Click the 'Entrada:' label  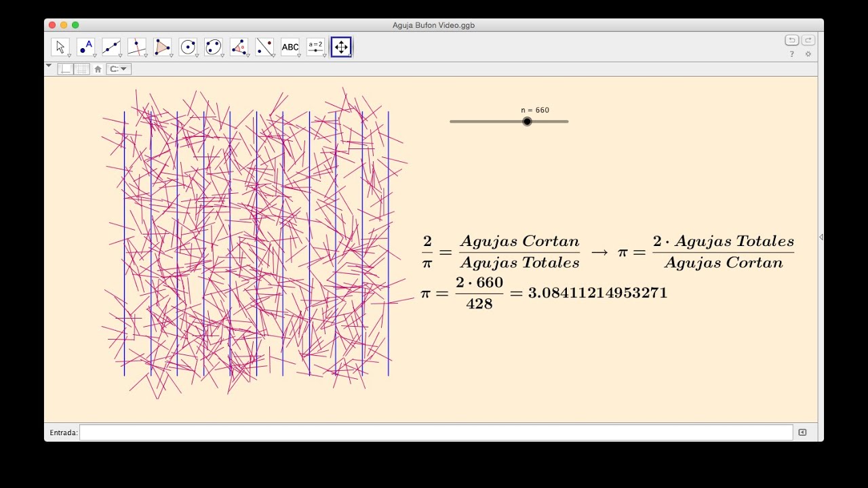click(64, 432)
